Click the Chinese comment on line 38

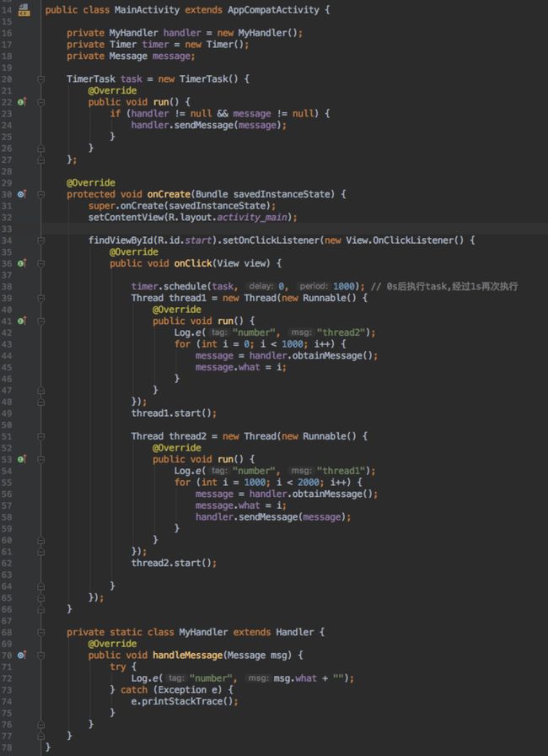[444, 286]
